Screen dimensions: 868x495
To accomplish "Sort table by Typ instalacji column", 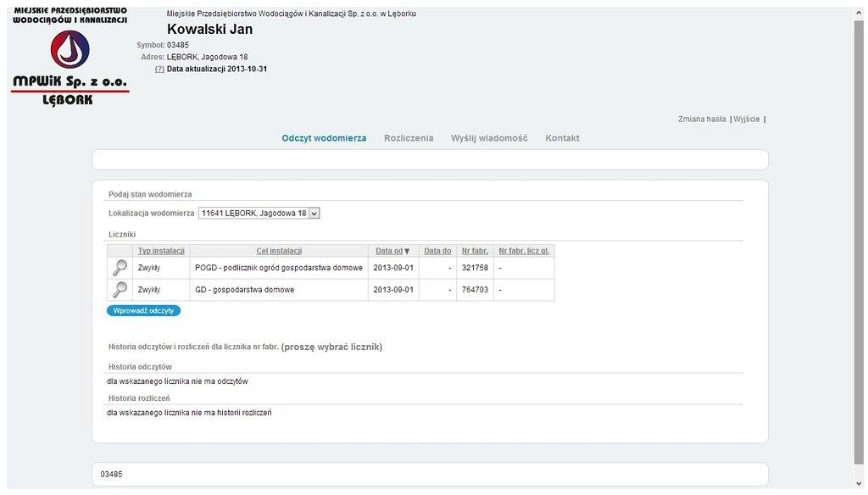I will click(161, 251).
